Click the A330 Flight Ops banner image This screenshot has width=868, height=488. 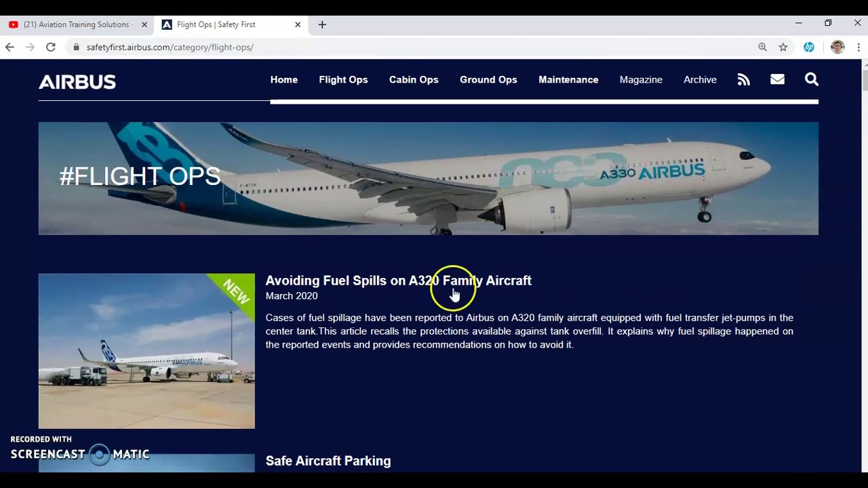coord(429,179)
